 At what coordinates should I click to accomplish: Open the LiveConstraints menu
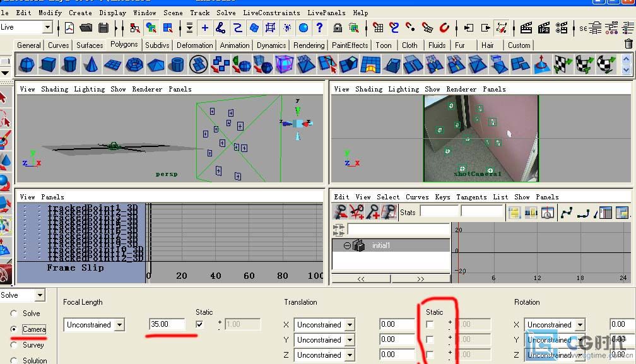pos(271,13)
